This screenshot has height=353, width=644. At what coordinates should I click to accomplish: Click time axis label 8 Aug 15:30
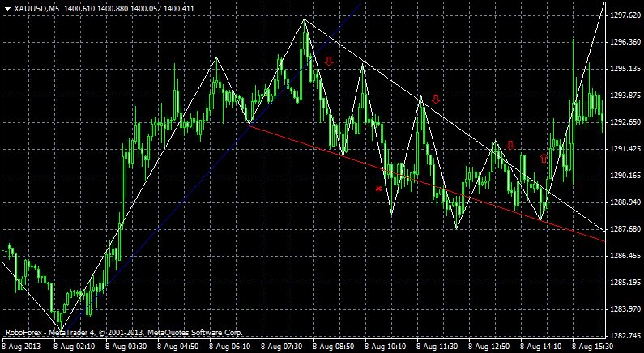tap(593, 347)
